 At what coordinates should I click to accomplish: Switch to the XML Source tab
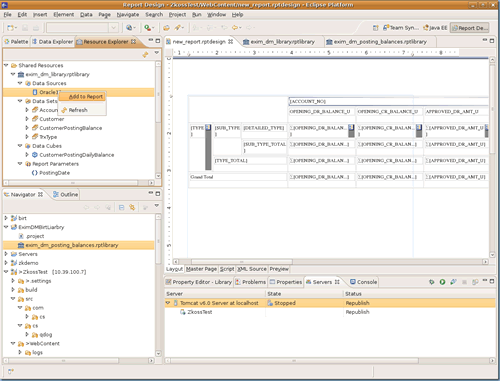[x=252, y=269]
